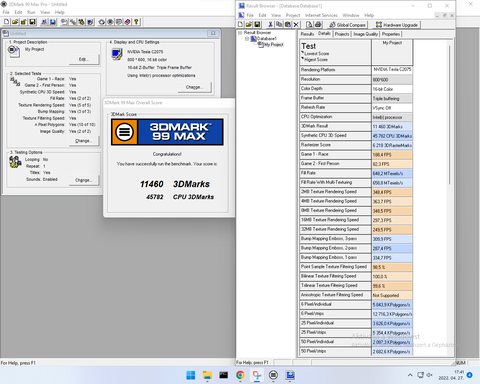Open 3DMark Edit menu
Image resolution: width=480 pixels, height=384 pixels.
(18, 12)
